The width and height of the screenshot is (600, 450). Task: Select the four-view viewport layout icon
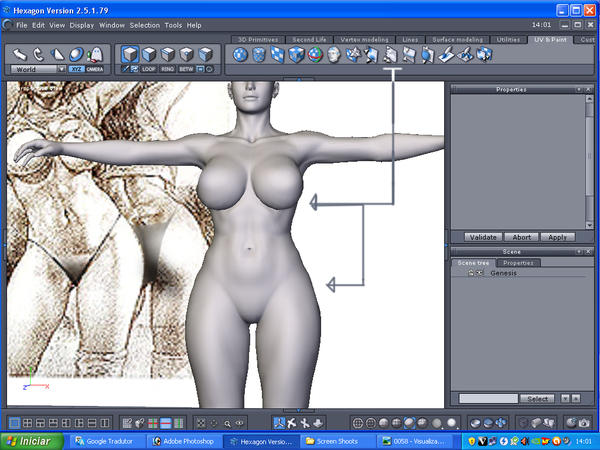[x=27, y=423]
